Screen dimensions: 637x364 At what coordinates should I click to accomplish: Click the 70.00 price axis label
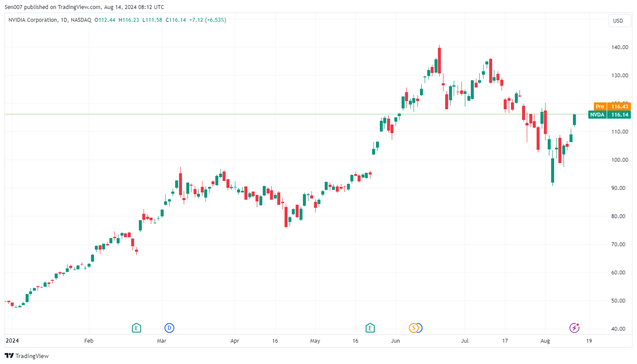[x=619, y=244]
